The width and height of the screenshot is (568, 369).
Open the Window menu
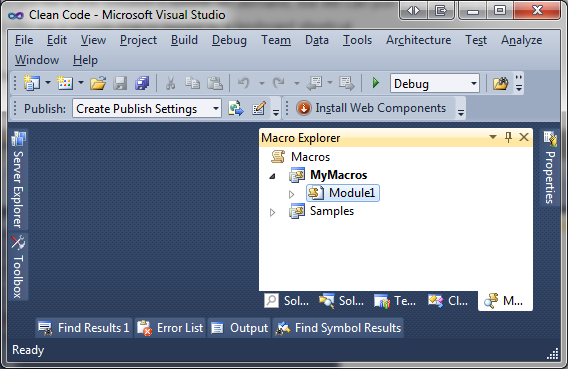pos(37,60)
